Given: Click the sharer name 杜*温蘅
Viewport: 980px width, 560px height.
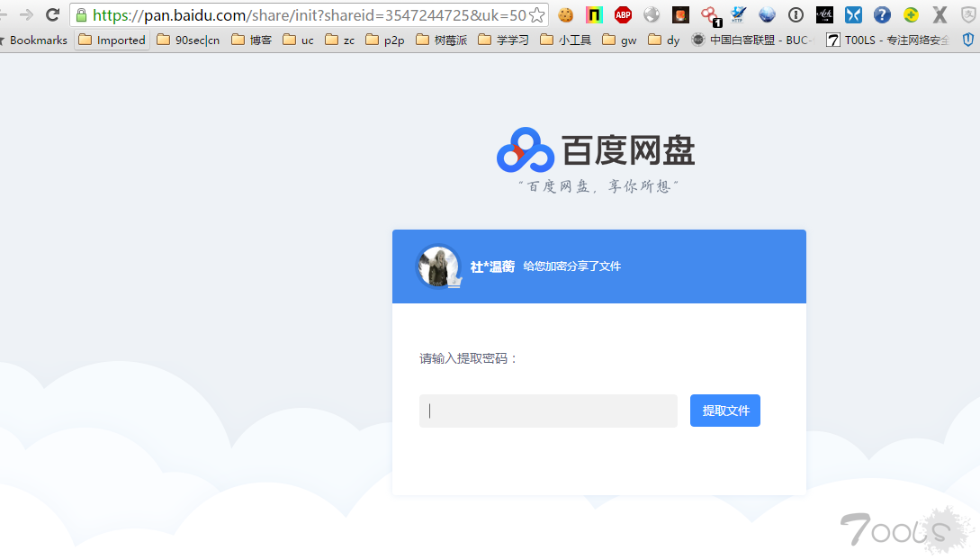Looking at the screenshot, I should tap(492, 266).
